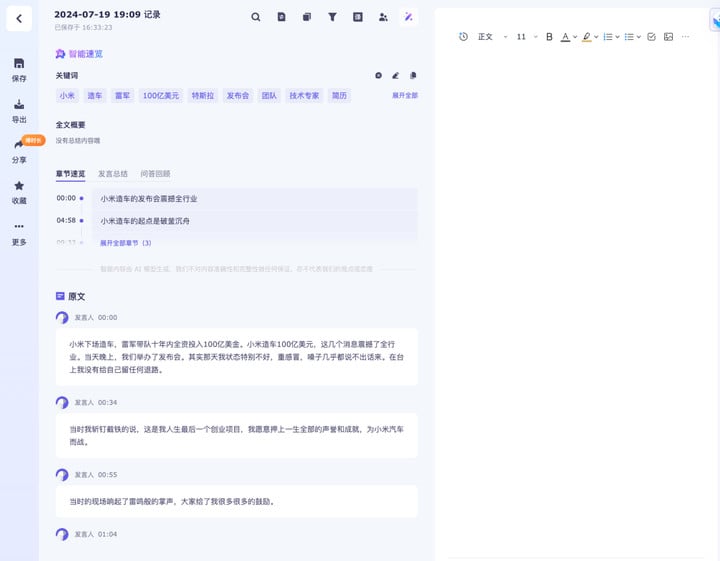Screen dimensions: 720x561
Task: Edit keywords with the pencil icon
Action: (395, 75)
